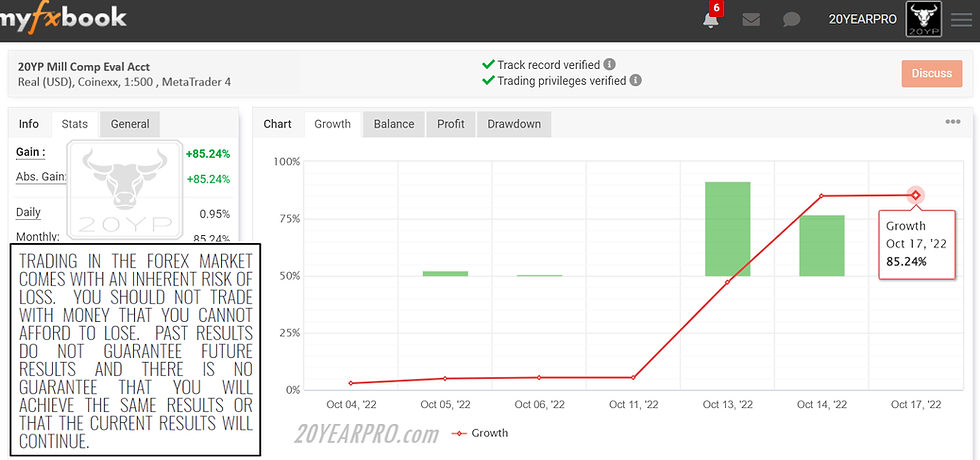Click the Oct 11 growth data point
The height and width of the screenshot is (460, 980).
[633, 378]
